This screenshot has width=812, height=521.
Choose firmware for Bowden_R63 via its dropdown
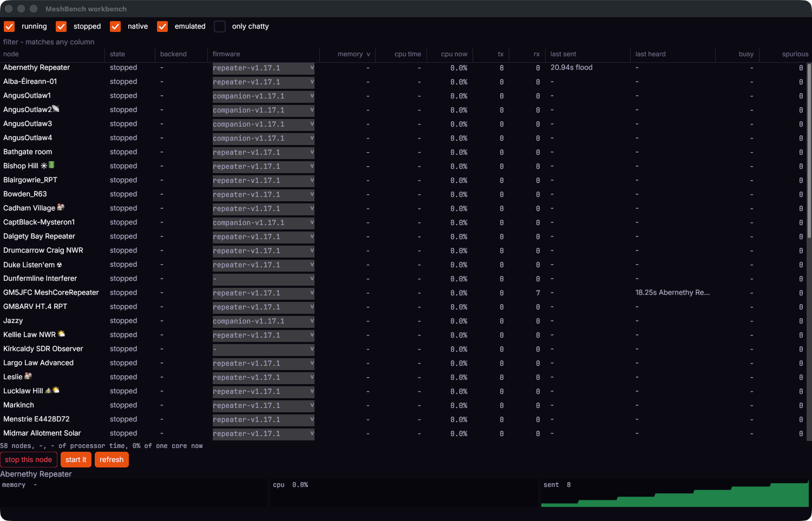click(263, 195)
